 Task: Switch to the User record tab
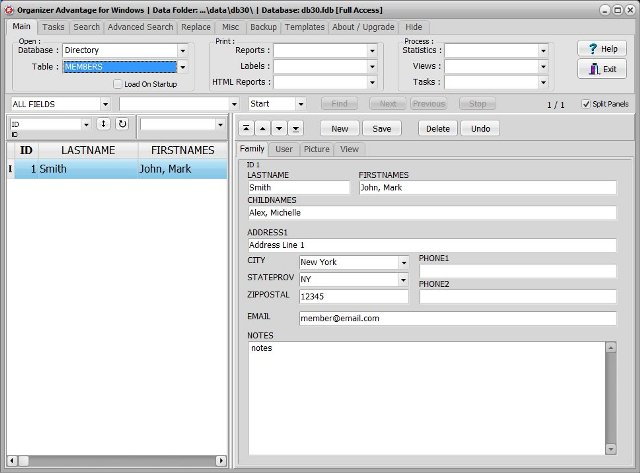pos(284,149)
